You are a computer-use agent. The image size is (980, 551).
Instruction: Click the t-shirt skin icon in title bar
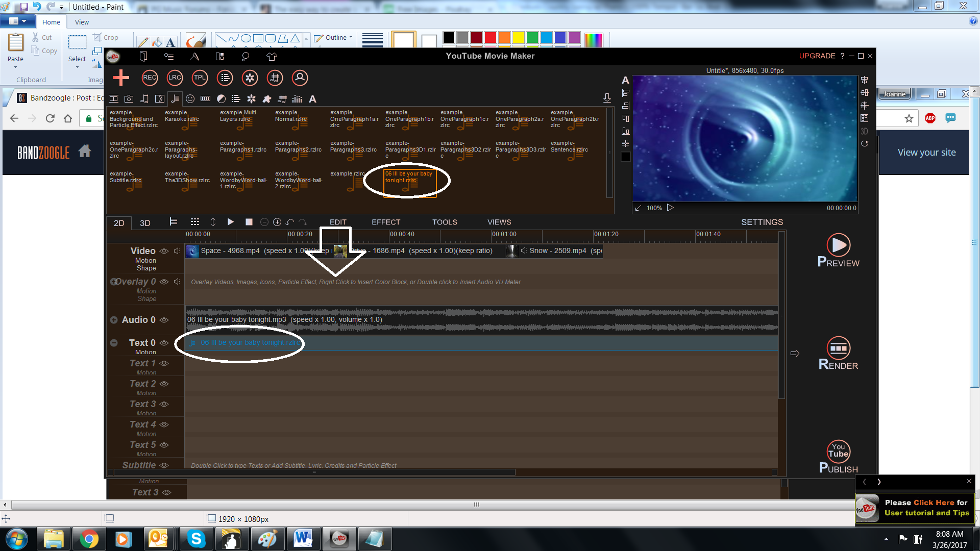point(272,57)
